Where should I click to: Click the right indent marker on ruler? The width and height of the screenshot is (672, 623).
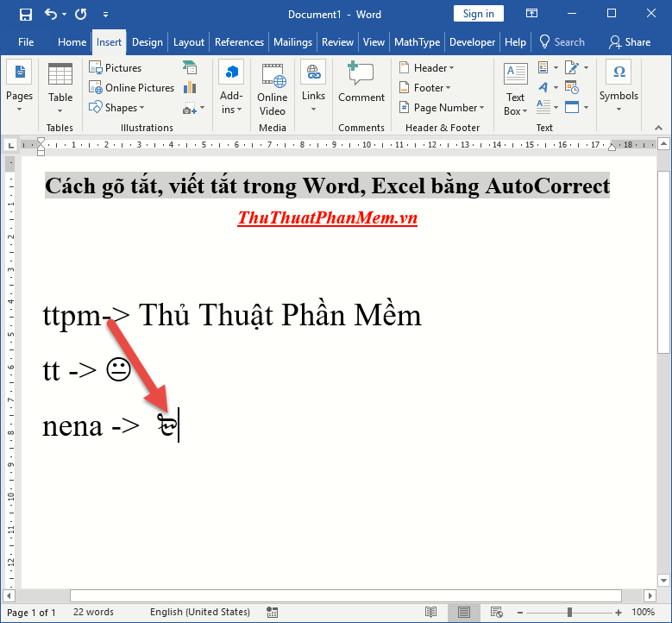click(612, 148)
